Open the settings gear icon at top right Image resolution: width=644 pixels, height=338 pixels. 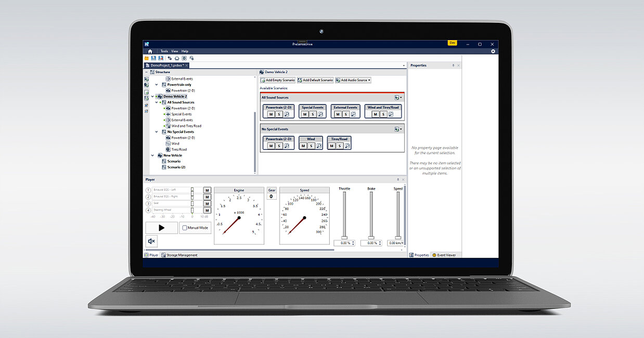pyautogui.click(x=493, y=51)
